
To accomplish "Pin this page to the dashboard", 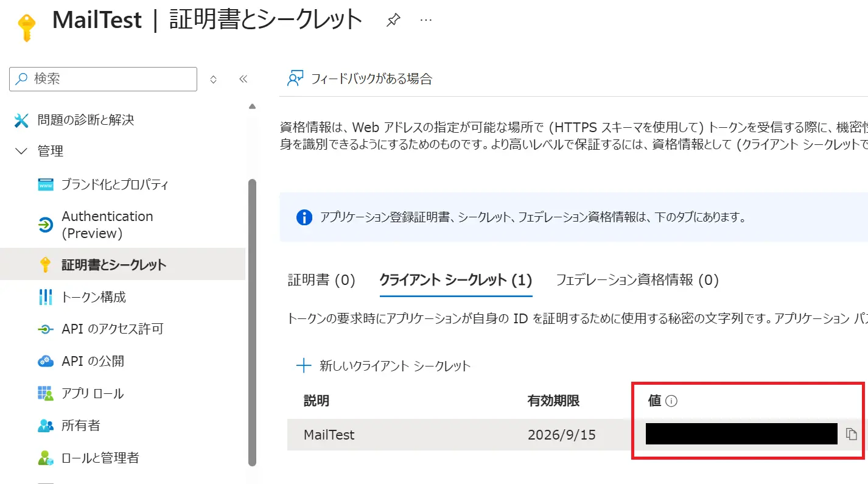I will (393, 19).
